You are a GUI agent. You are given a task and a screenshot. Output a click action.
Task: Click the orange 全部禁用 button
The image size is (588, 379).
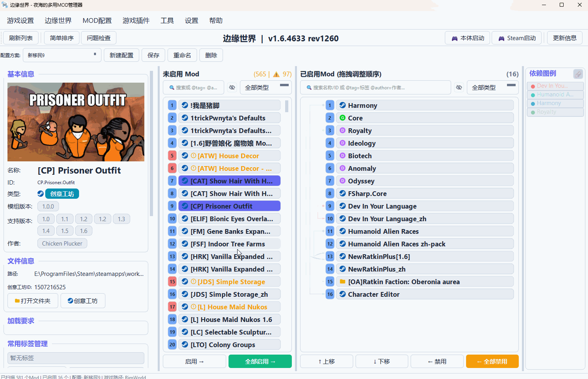(492, 361)
